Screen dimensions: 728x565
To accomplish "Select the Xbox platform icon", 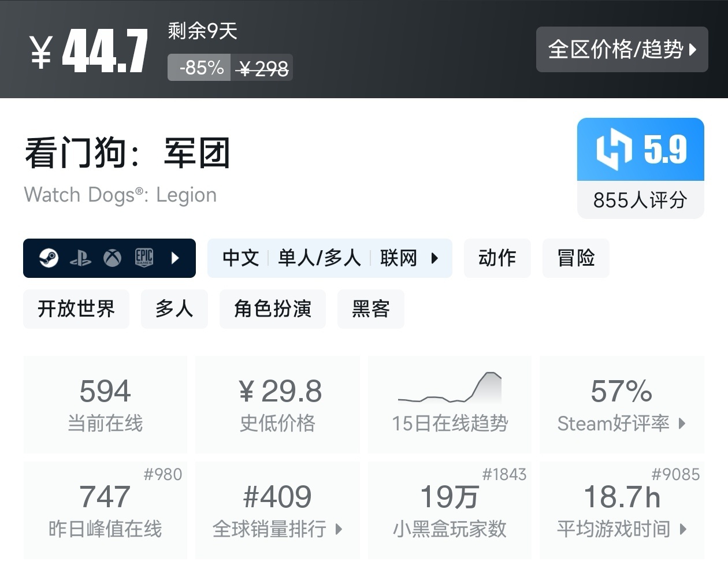I will tap(112, 258).
